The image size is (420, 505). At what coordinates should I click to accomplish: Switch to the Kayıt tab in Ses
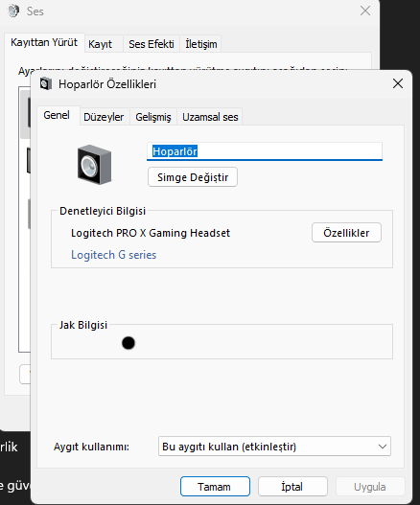click(101, 44)
